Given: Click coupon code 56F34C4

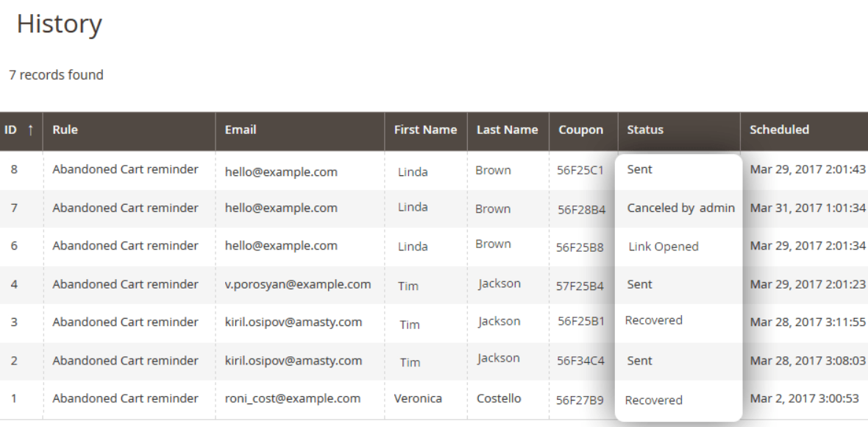Looking at the screenshot, I should (580, 361).
